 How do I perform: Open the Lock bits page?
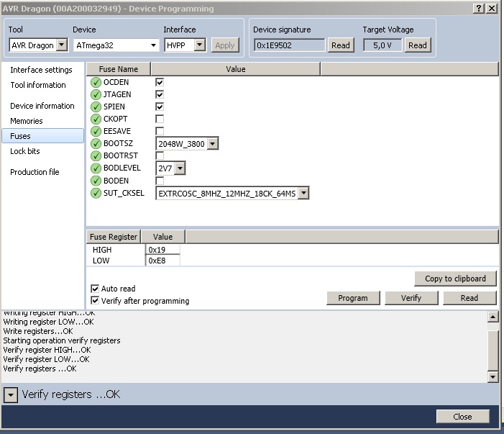click(25, 151)
